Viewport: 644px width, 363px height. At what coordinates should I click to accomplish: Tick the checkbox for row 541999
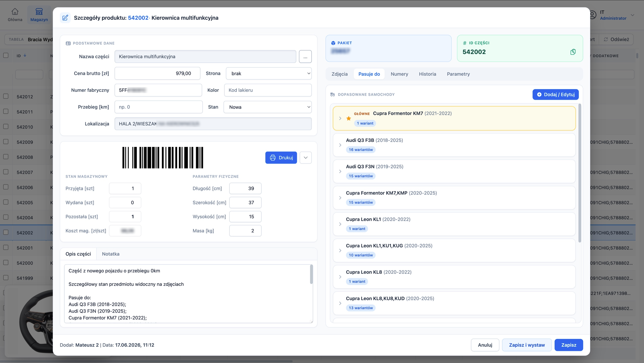[6, 277]
